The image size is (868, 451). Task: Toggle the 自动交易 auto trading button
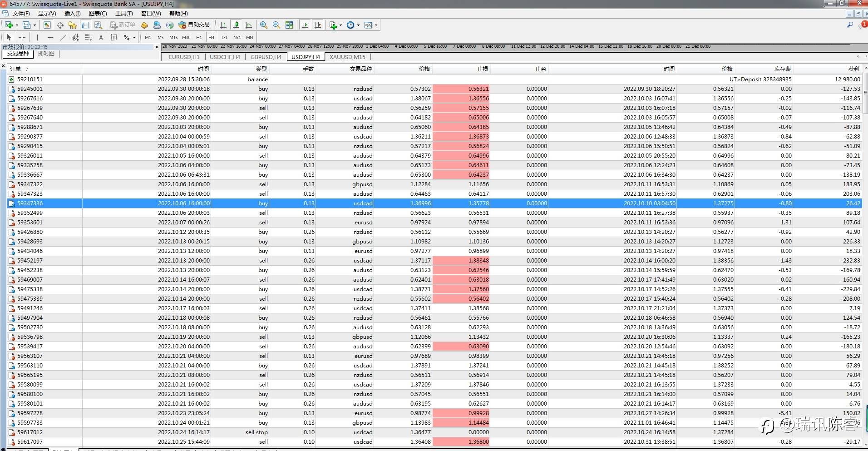(x=194, y=25)
